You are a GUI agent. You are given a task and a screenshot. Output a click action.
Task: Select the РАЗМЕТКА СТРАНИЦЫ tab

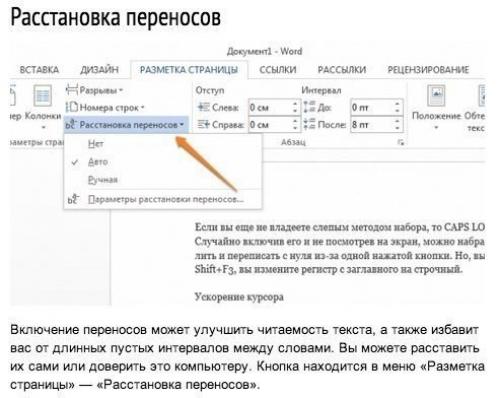(x=189, y=70)
